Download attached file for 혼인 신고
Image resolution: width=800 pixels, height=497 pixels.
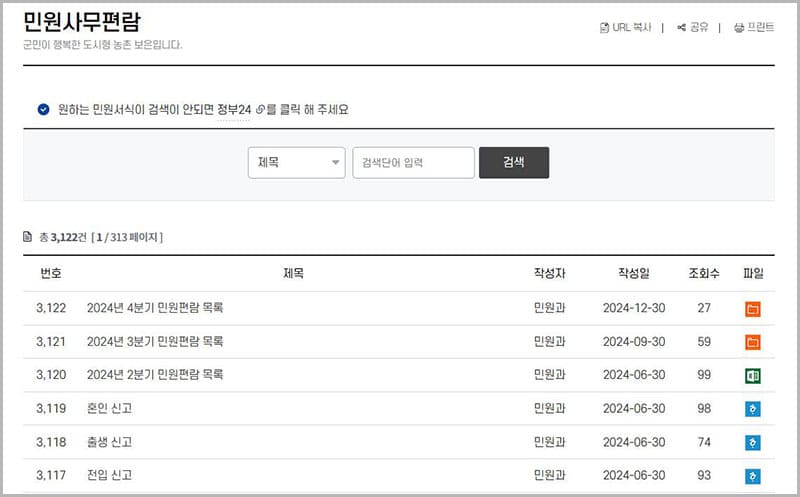(x=753, y=409)
